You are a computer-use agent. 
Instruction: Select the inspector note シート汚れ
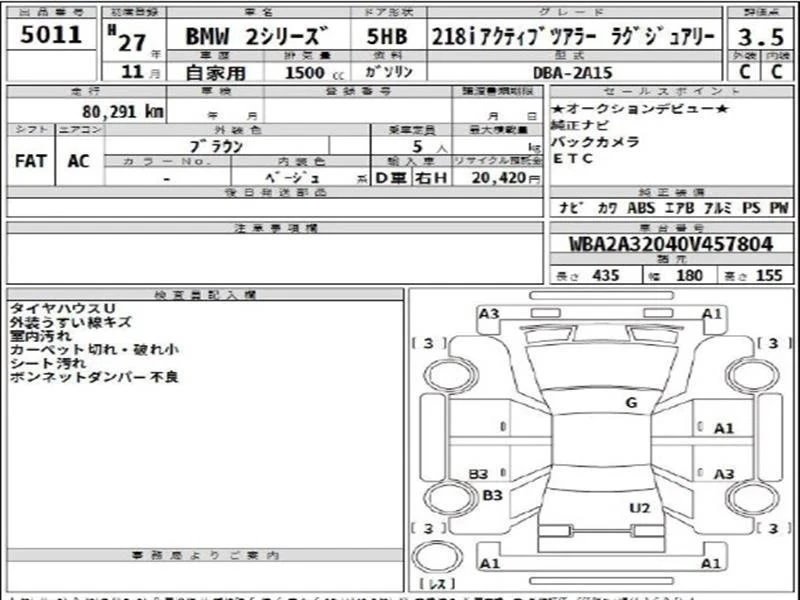pyautogui.click(x=47, y=363)
